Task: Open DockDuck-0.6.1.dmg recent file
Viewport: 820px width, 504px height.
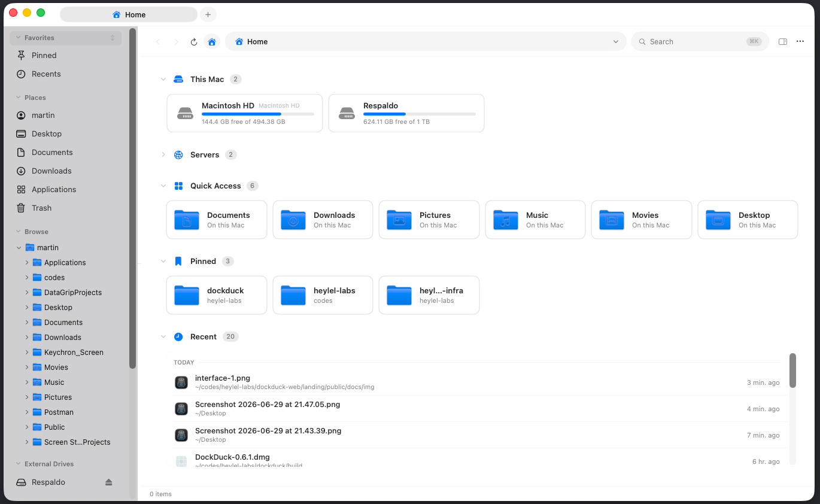Action: click(x=477, y=459)
